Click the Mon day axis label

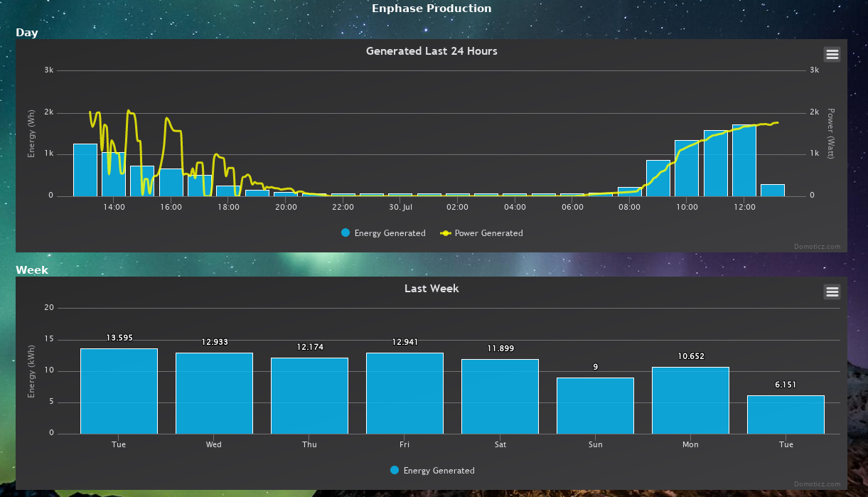tap(690, 444)
